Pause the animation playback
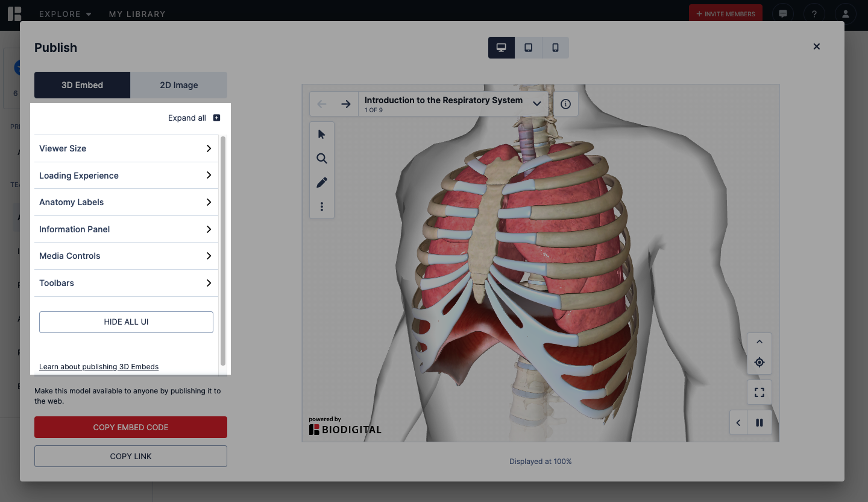Viewport: 868px width, 502px height. [759, 423]
